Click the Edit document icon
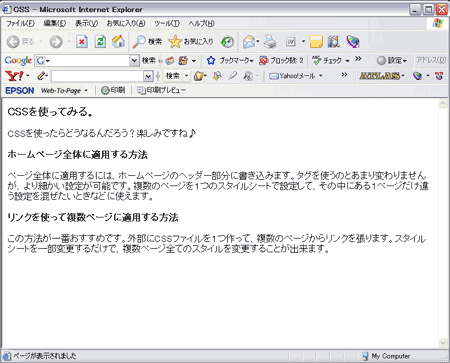This screenshot has height=363, width=450. 291,42
